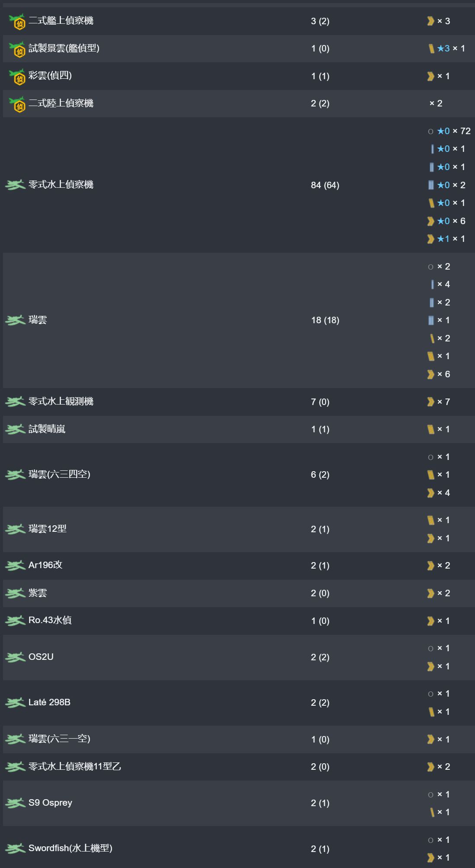Viewport: 475px width, 868px height.
Task: Click the Ro.43水偵 equipment name
Action: pyautogui.click(x=50, y=620)
